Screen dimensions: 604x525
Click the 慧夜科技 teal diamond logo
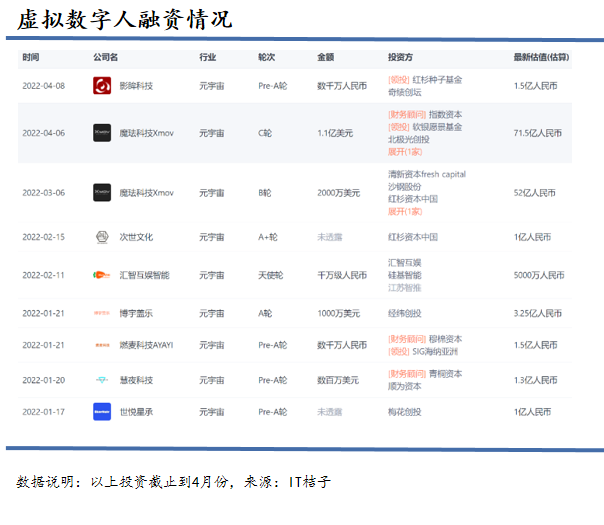pos(102,380)
